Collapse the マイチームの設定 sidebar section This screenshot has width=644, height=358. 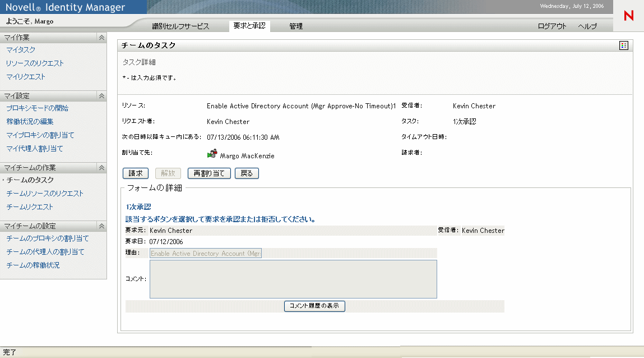click(101, 226)
